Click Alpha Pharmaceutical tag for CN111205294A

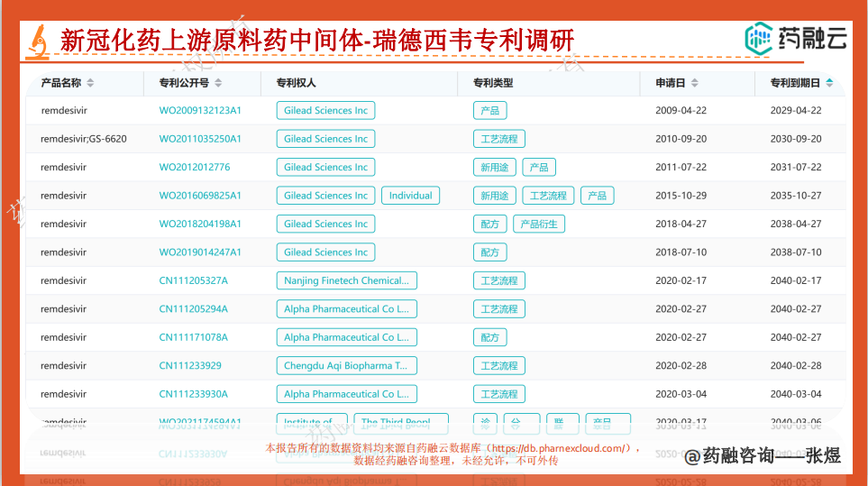point(346,309)
